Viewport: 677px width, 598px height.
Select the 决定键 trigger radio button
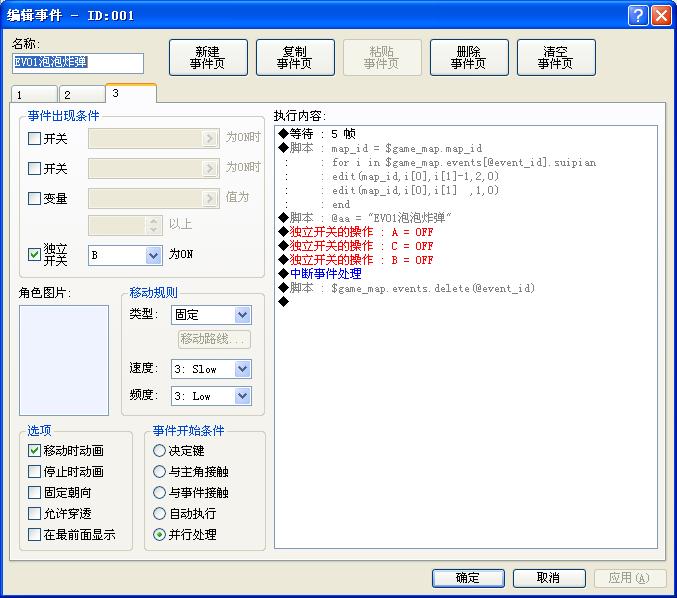(159, 451)
